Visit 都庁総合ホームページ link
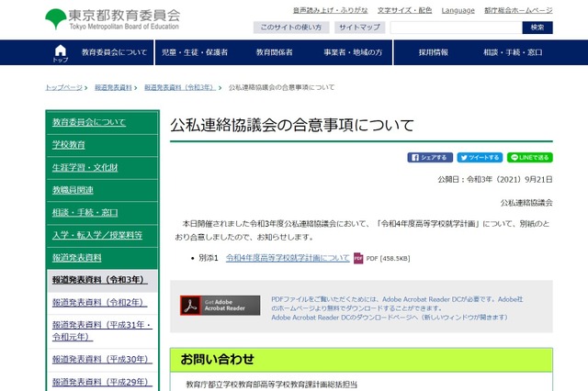Viewport: 588px width, 391px height. (x=518, y=10)
